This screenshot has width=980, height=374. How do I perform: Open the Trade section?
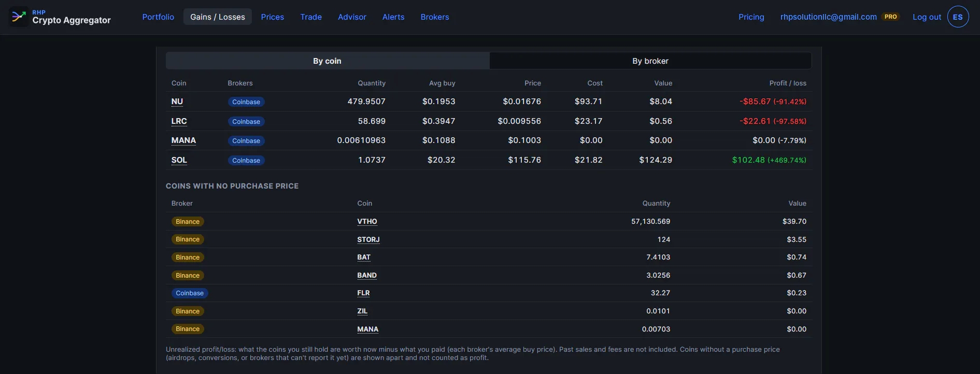[x=311, y=17]
